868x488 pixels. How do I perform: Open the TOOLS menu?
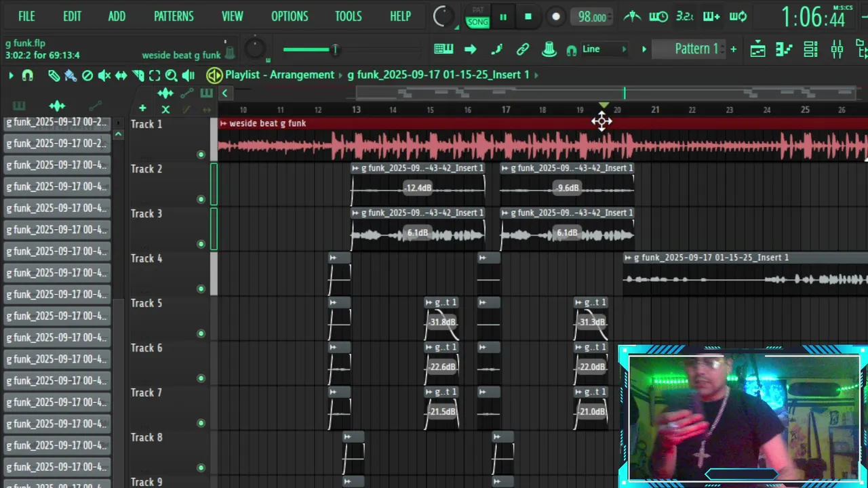point(348,16)
